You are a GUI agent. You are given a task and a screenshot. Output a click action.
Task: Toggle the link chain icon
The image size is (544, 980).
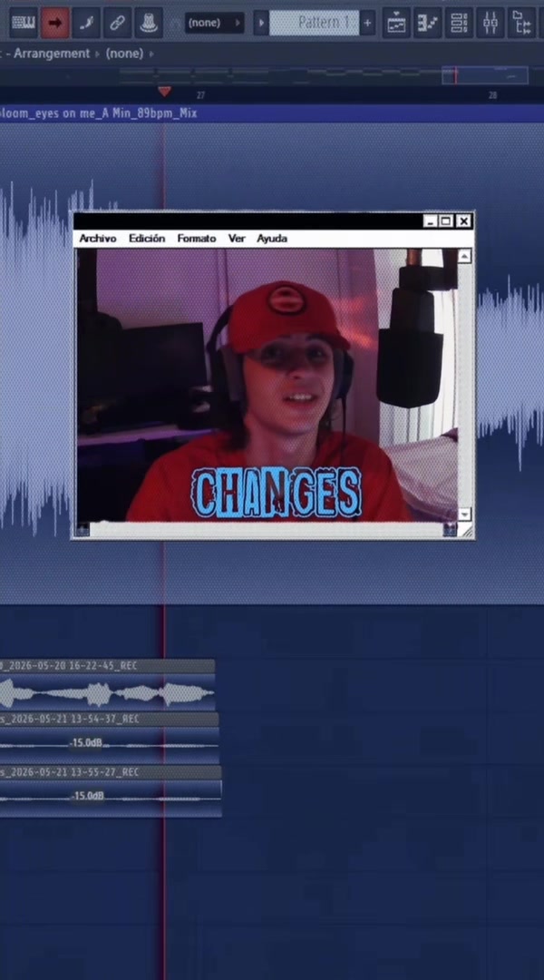(118, 23)
